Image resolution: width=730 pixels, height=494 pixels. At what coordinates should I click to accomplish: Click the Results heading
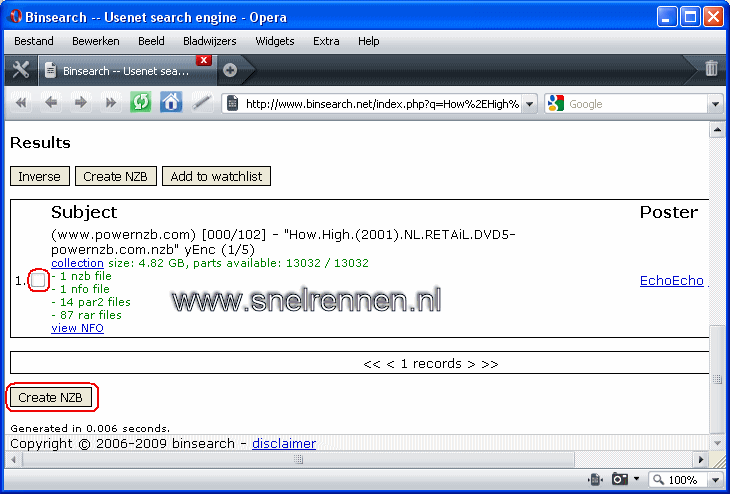pyautogui.click(x=40, y=142)
